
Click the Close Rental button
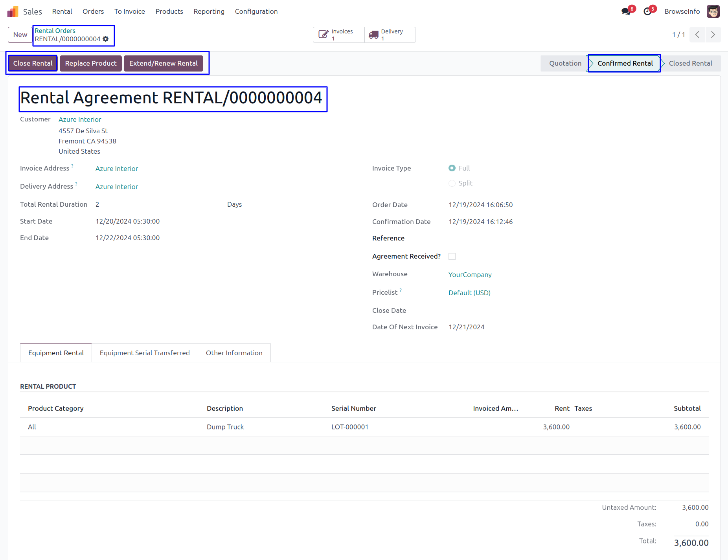tap(33, 63)
